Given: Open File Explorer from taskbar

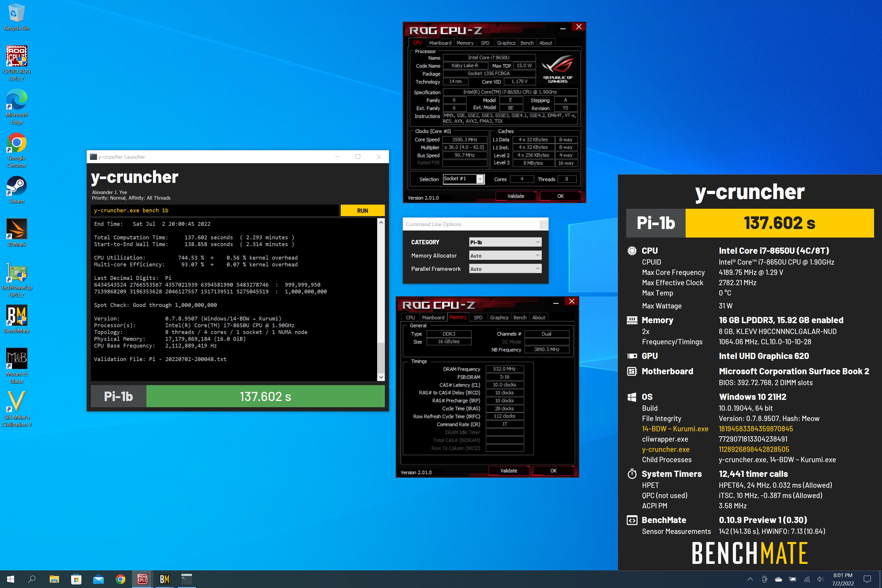Looking at the screenshot, I should pos(54,579).
